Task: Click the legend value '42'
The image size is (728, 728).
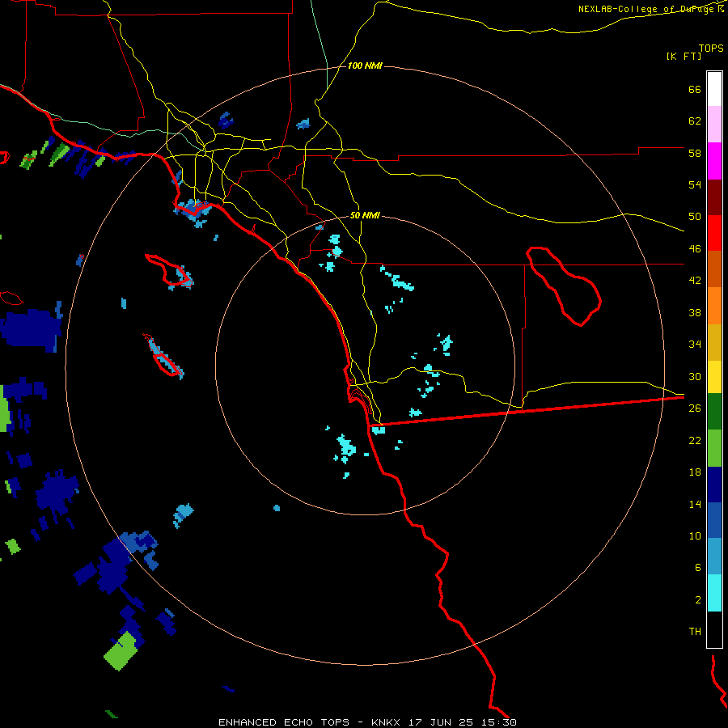Action: [x=695, y=281]
